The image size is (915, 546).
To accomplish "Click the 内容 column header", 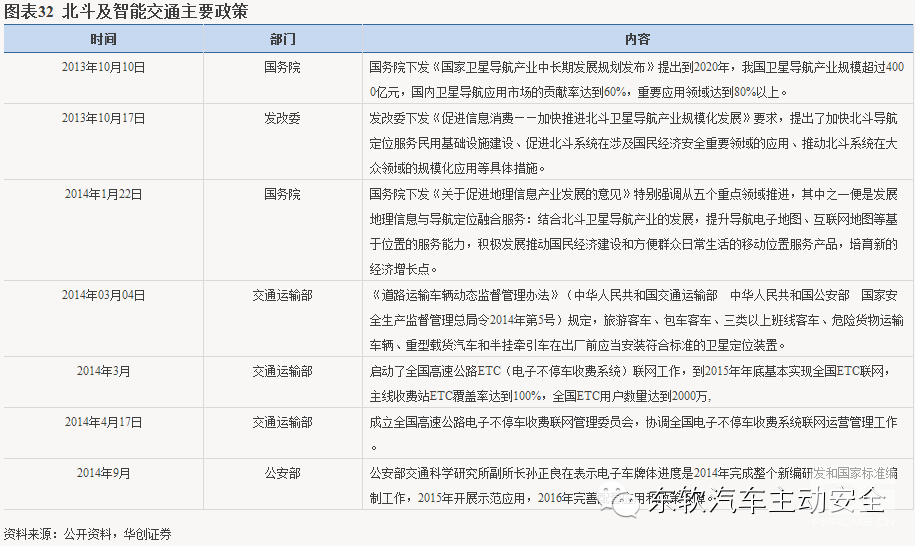I will pos(637,39).
